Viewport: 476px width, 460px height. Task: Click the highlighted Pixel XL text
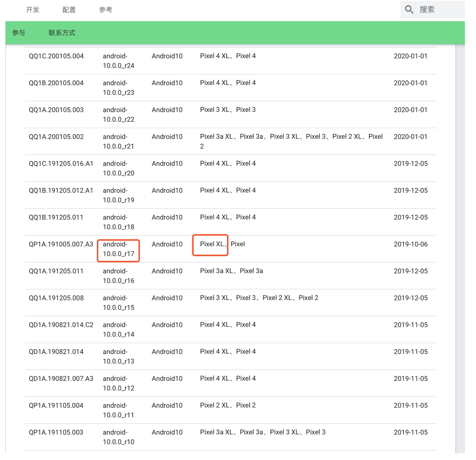[212, 244]
